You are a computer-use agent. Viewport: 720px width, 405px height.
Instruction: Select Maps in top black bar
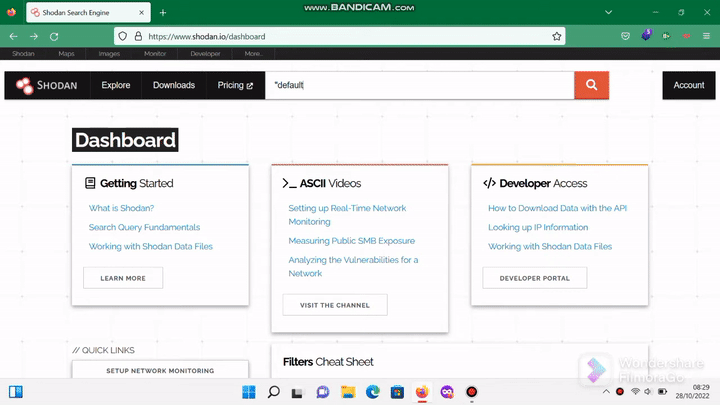point(66,54)
